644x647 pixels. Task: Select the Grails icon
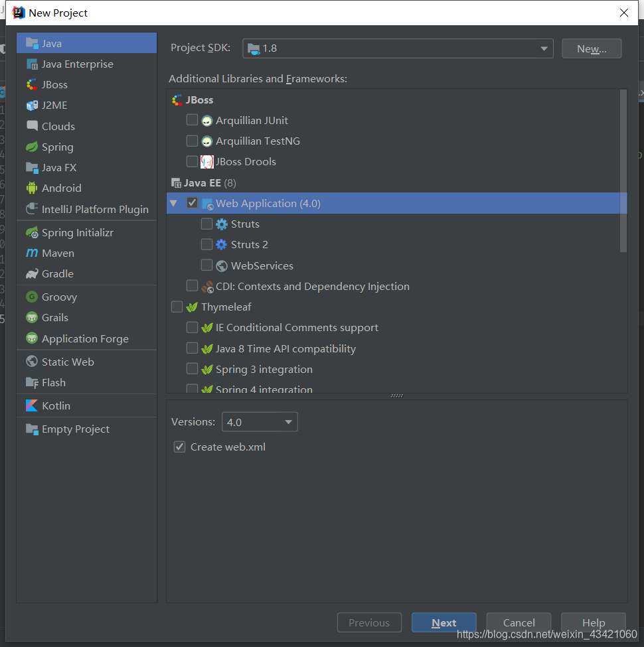32,317
